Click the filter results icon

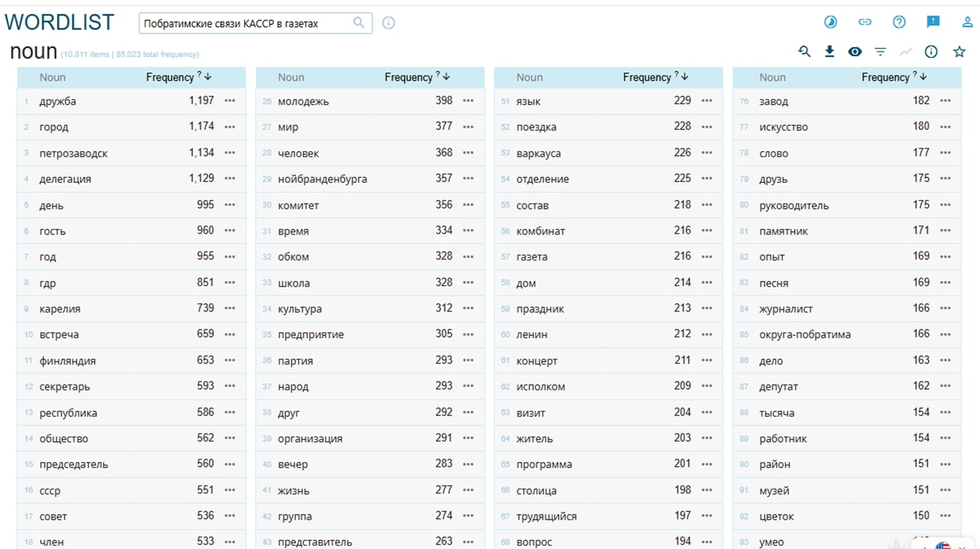(880, 51)
